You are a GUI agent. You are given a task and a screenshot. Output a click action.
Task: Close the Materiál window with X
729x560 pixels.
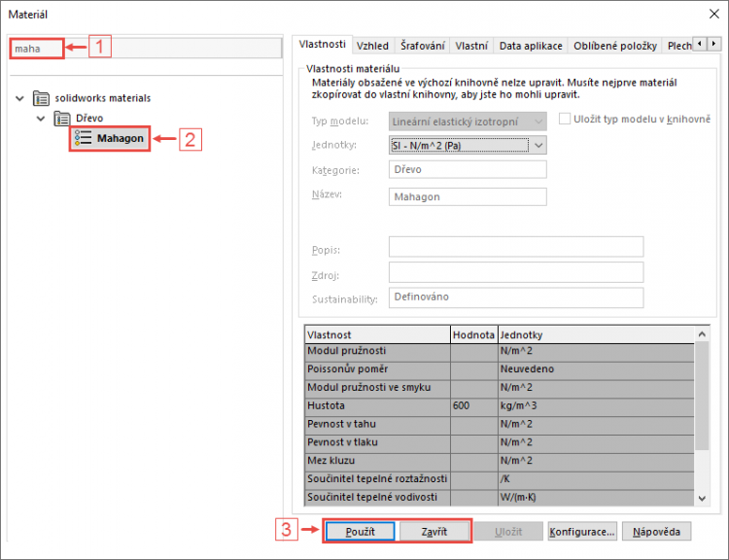tap(714, 14)
